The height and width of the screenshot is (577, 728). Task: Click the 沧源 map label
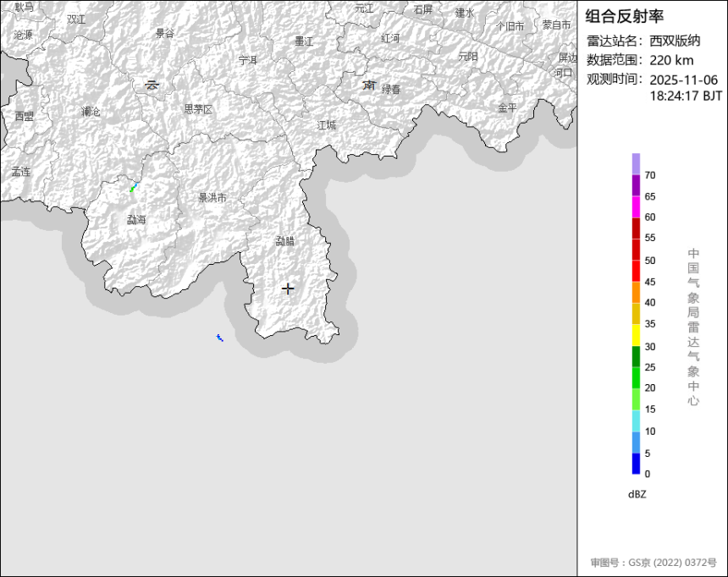[x=23, y=35]
